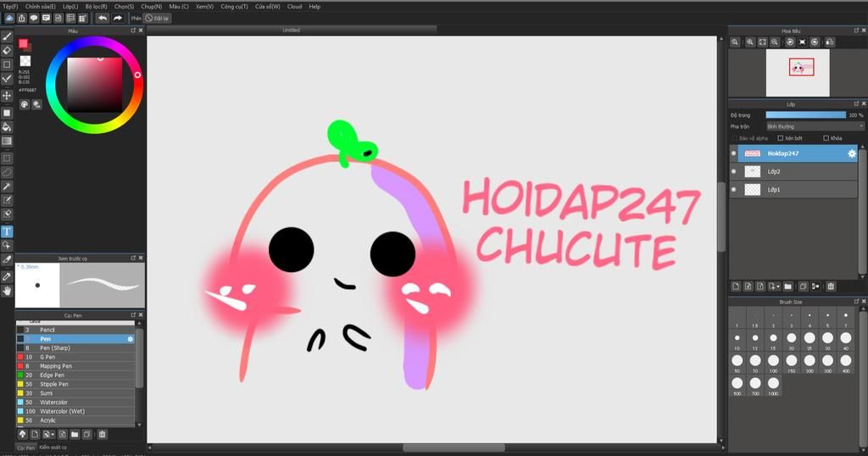Select the Mapping Pen brush

coord(75,366)
